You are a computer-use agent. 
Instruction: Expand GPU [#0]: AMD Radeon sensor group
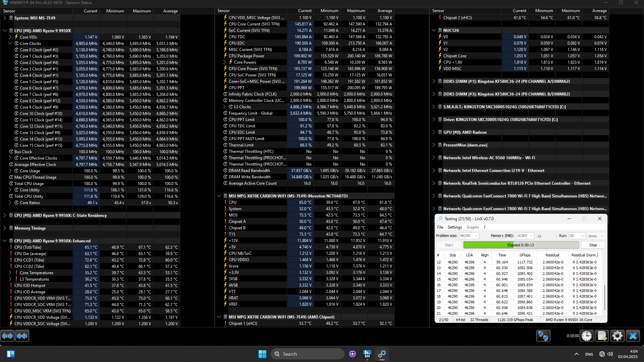point(433,132)
